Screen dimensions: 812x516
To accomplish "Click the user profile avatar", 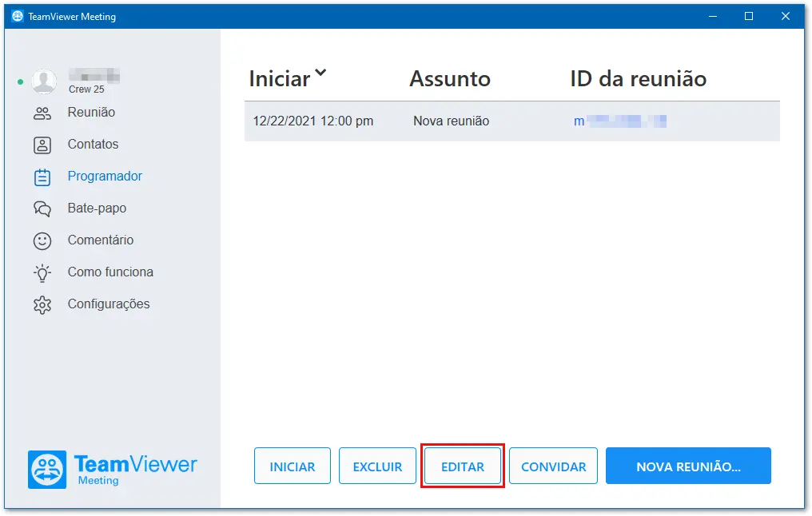I will 45,81.
